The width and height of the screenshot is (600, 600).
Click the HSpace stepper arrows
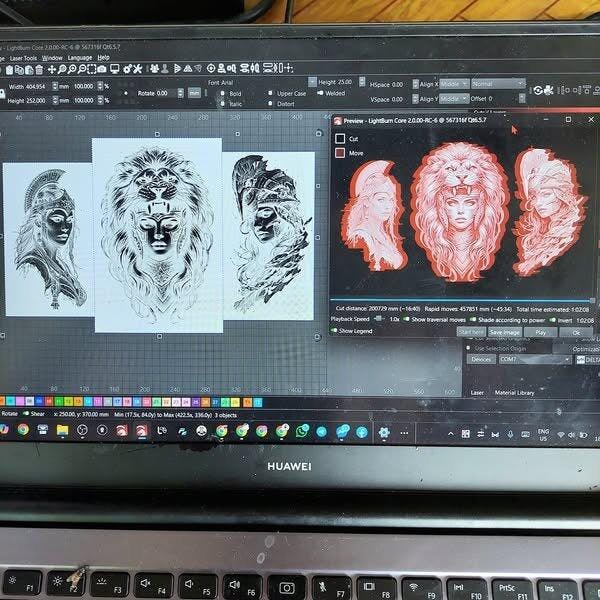[x=416, y=84]
